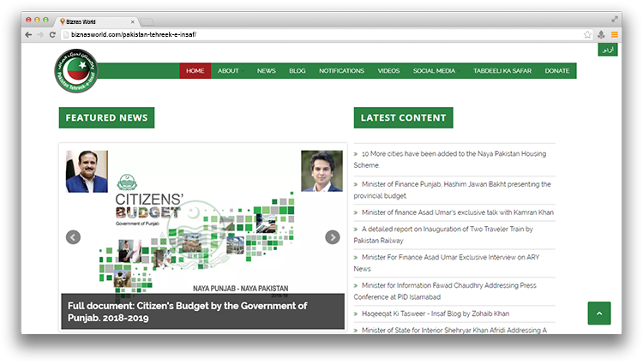
Task: Go to the previous featured news slide
Action: [x=73, y=237]
